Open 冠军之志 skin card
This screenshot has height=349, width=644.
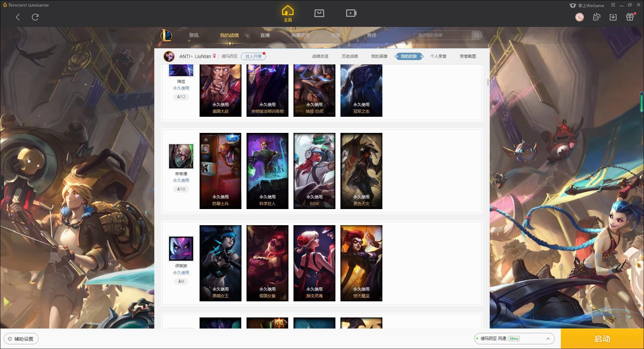point(361,91)
